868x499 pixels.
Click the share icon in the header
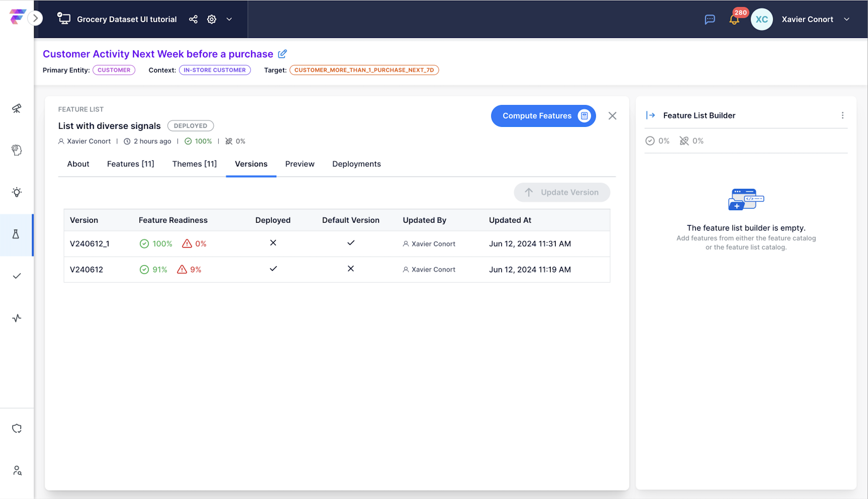[x=193, y=19]
